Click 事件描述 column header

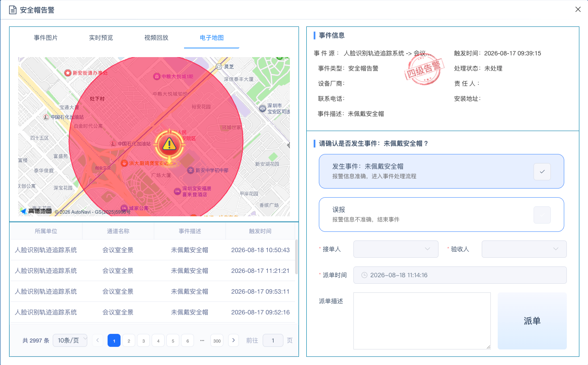click(190, 231)
